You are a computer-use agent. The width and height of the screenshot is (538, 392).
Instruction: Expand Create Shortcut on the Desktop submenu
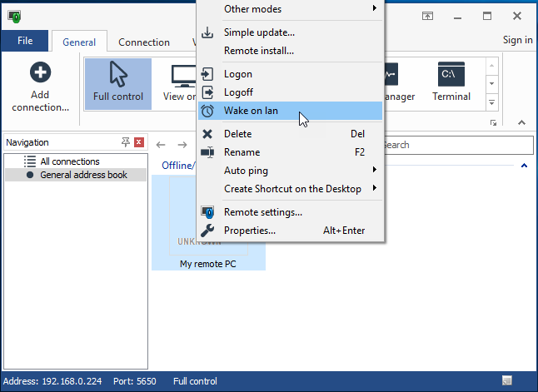(x=292, y=189)
